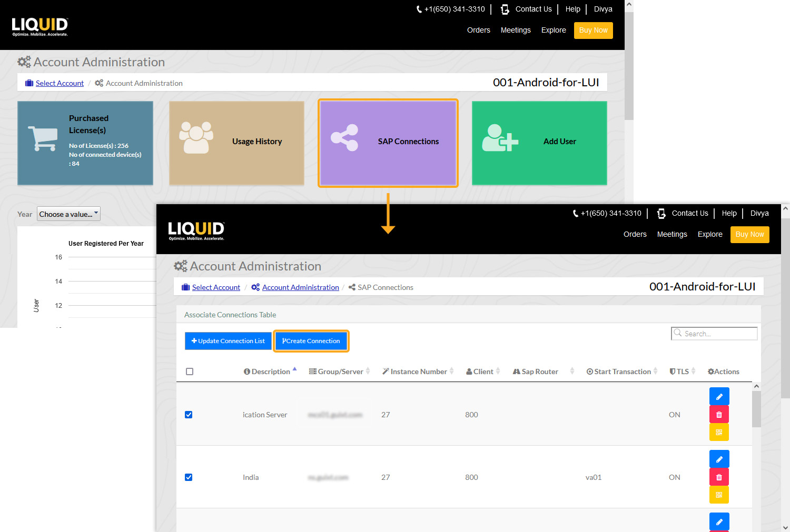Click the Actions column header
790x532 pixels.
pos(724,372)
